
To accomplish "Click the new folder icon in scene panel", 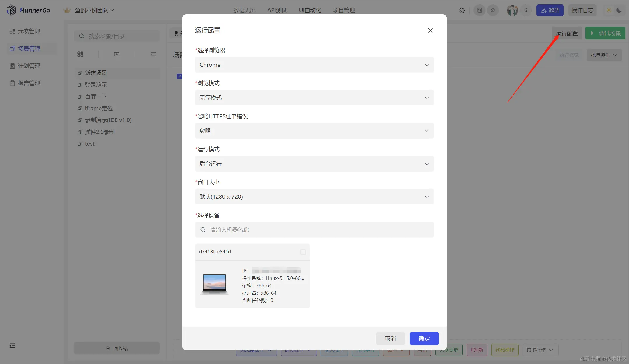I will pyautogui.click(x=117, y=54).
